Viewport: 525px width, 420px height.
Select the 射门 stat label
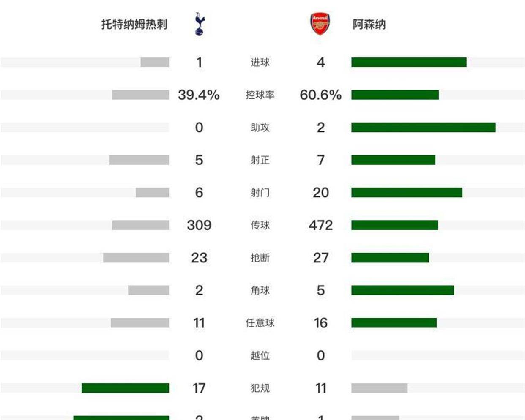pos(260,193)
